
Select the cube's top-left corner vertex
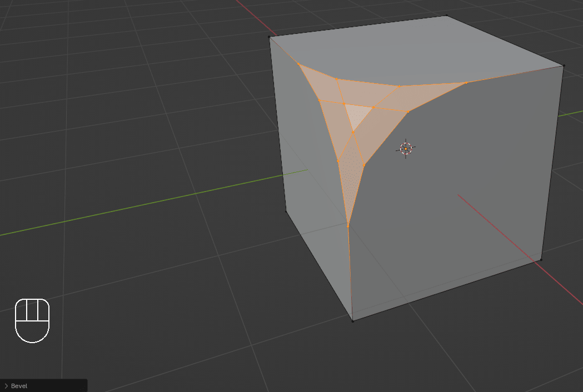pos(270,37)
